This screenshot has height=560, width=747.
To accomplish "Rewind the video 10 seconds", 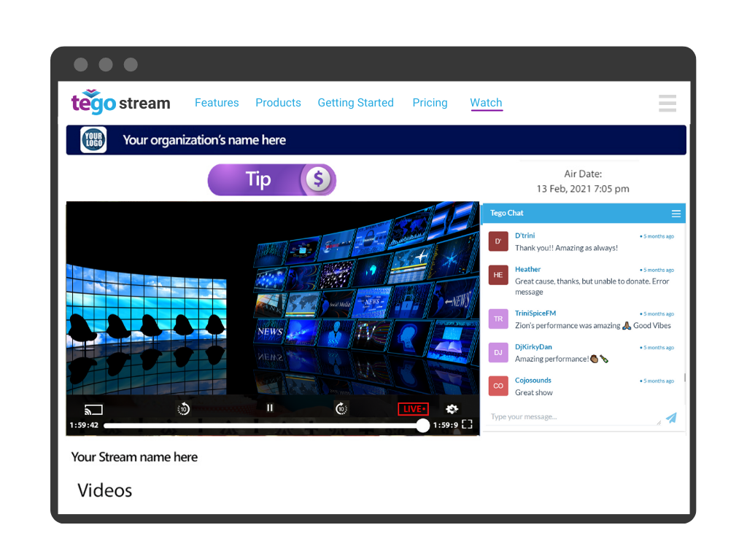I will (184, 409).
